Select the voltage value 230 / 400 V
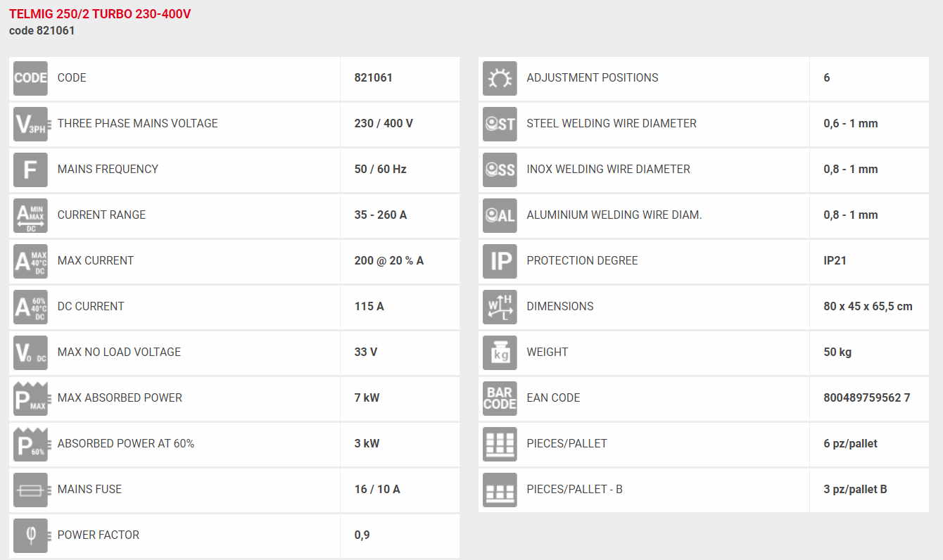The height and width of the screenshot is (560, 943). (384, 123)
